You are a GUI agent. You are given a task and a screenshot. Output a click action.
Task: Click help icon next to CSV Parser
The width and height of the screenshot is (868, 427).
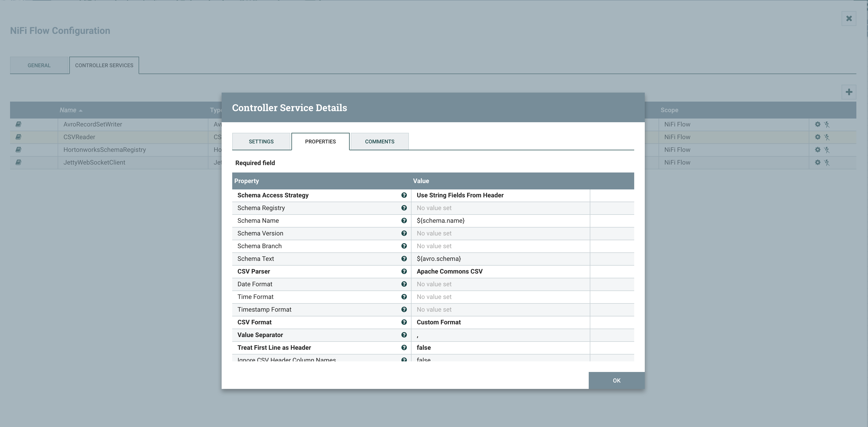[x=404, y=271]
